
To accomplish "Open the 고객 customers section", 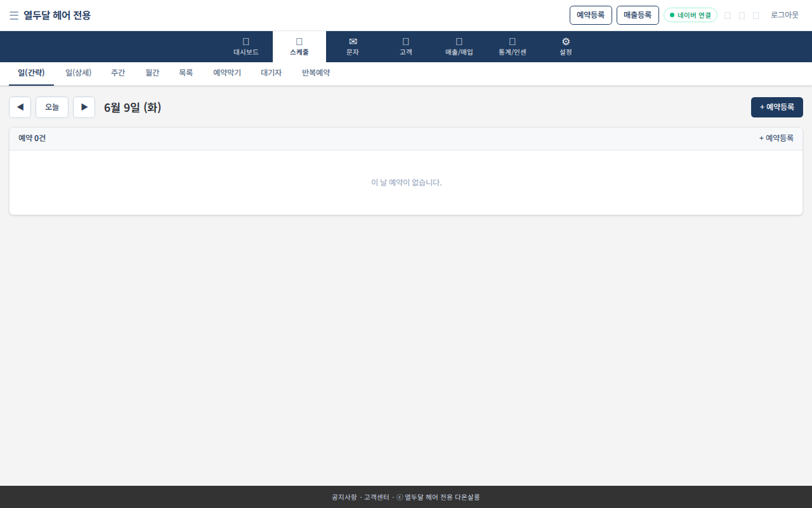I will pyautogui.click(x=406, y=46).
